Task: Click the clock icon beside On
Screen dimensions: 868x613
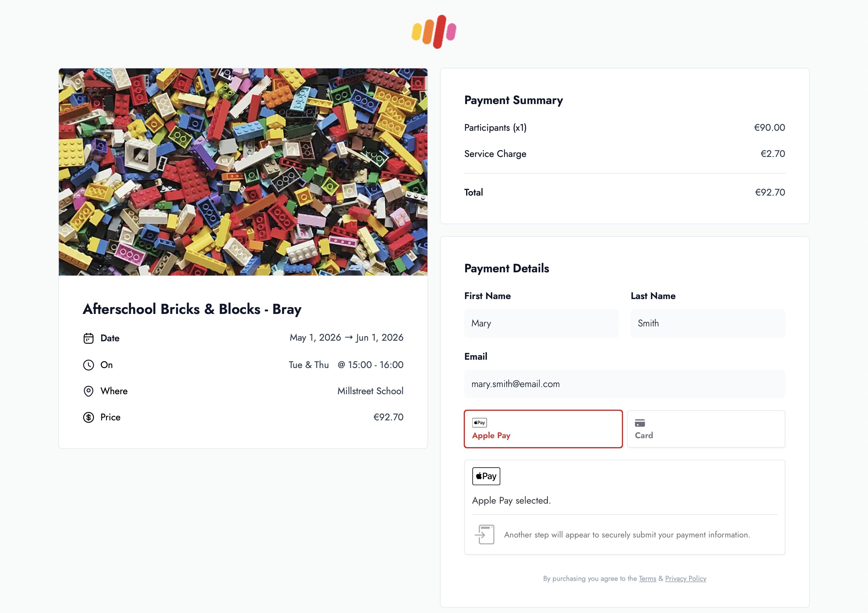Action: pos(89,365)
